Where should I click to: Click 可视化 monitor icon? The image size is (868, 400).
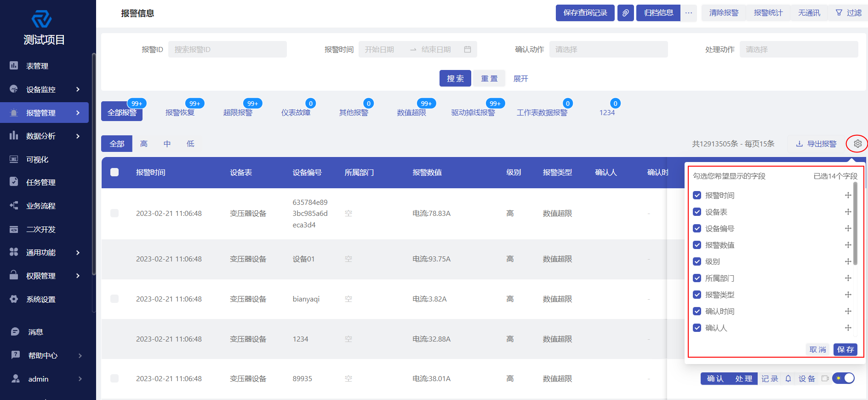[14, 159]
